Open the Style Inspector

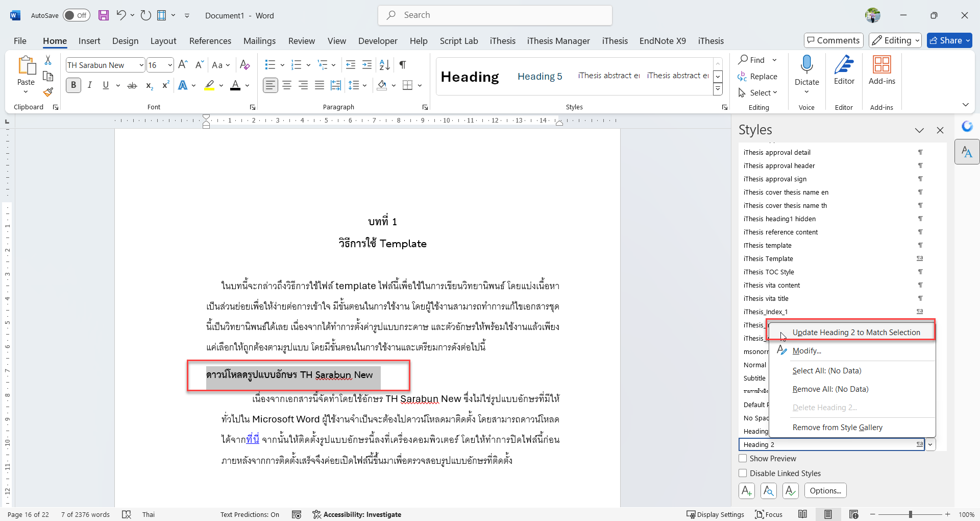[x=769, y=491]
